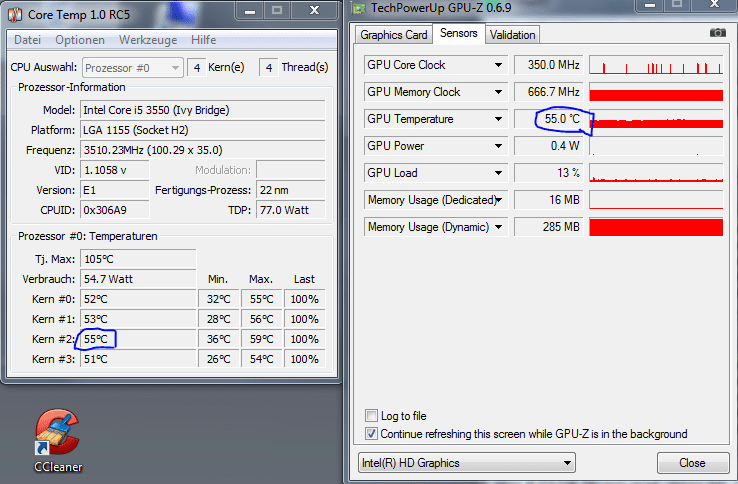Open the GPU Temperature sensor dropdown
Screen dimensions: 738x484
point(498,119)
